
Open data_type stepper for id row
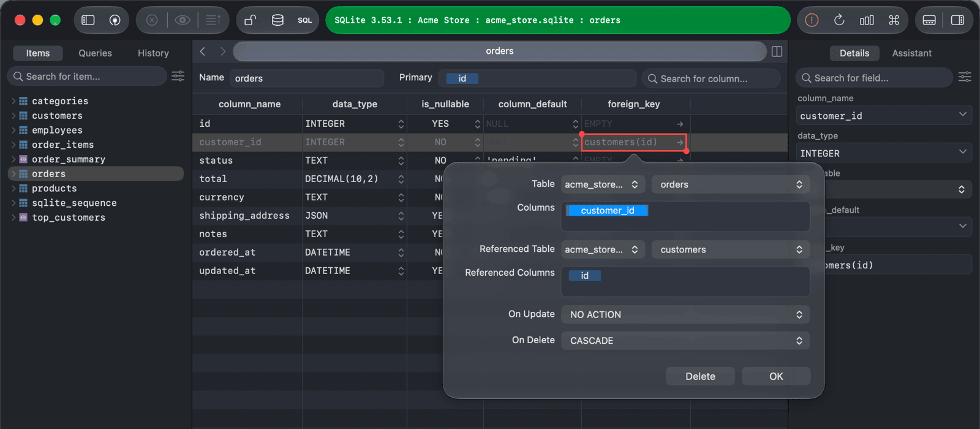401,124
